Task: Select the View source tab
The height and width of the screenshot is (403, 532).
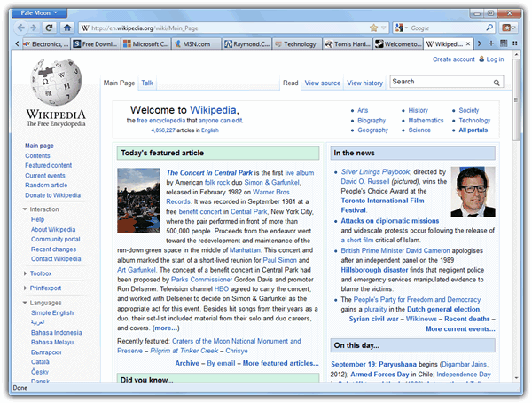Action: pos(323,83)
